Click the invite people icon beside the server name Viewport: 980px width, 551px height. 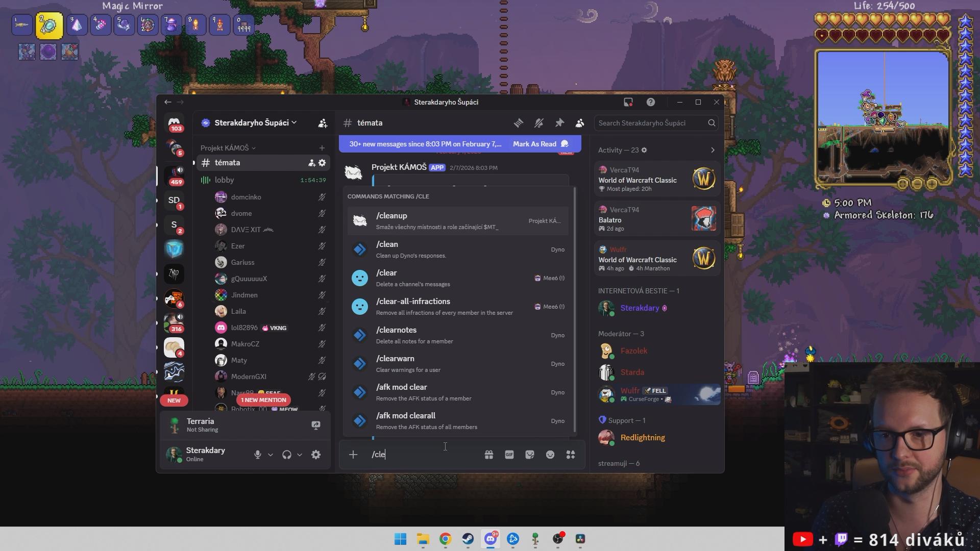point(323,123)
